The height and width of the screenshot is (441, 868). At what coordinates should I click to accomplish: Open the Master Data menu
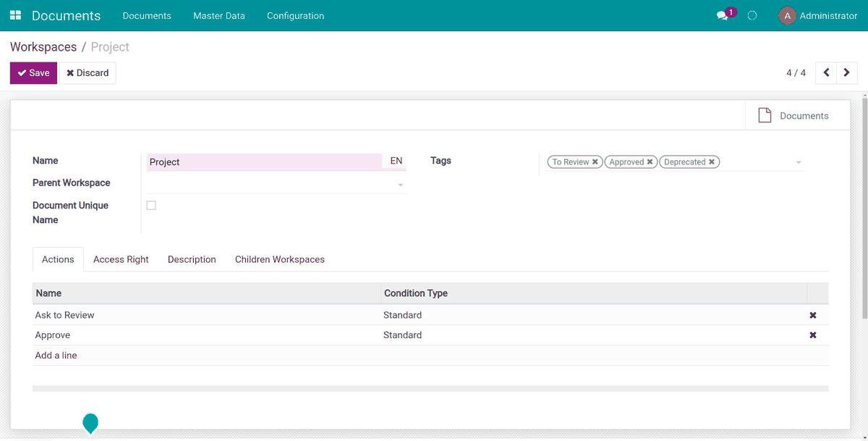[219, 15]
